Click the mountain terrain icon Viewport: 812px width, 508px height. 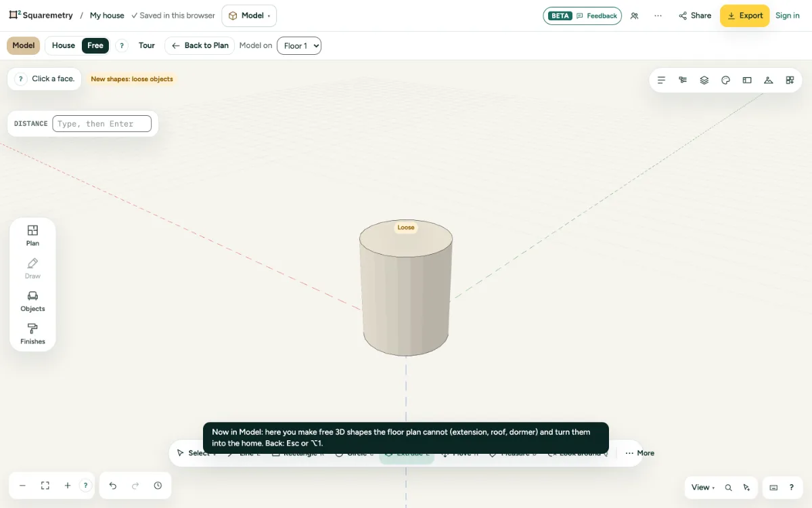(x=769, y=80)
